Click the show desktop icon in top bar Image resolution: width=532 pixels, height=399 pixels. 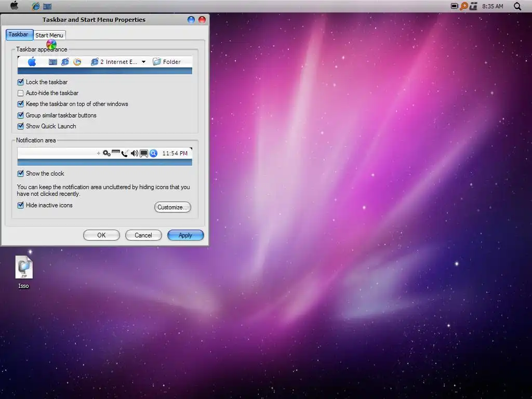point(47,6)
